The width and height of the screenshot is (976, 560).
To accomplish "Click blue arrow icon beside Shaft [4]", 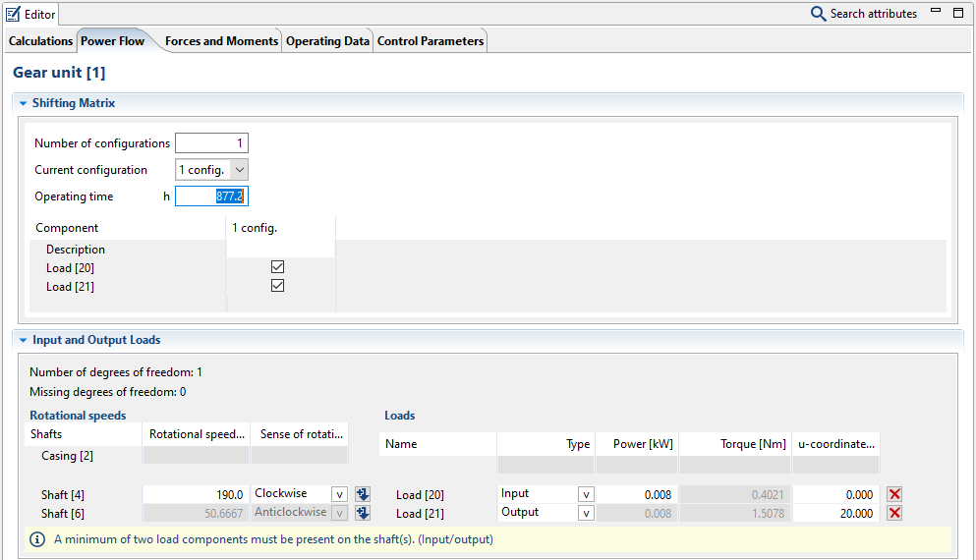I will pyautogui.click(x=363, y=494).
